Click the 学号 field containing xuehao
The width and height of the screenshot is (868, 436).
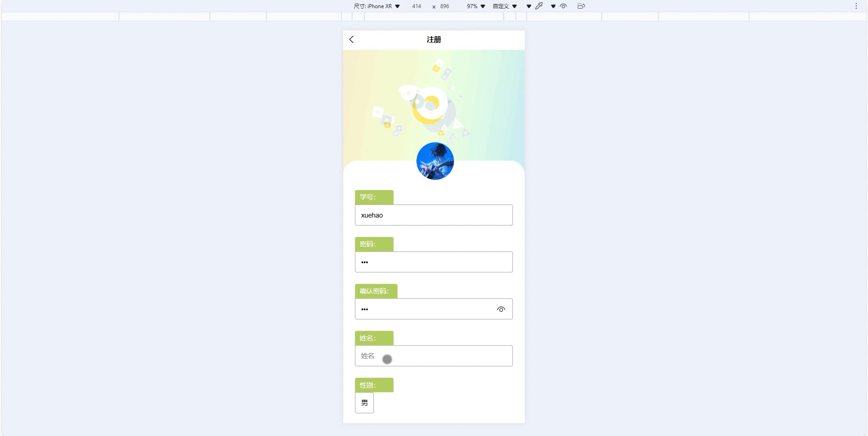click(x=434, y=215)
